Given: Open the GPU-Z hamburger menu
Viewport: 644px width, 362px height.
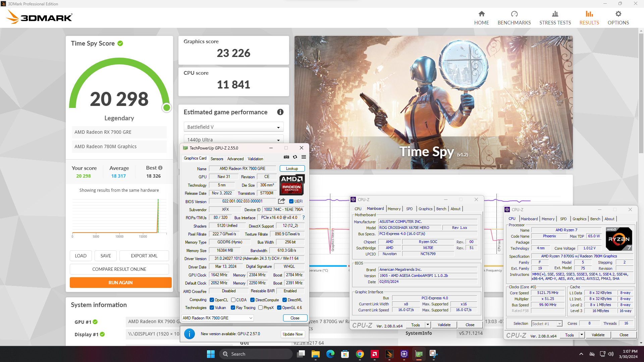Looking at the screenshot, I should [304, 157].
